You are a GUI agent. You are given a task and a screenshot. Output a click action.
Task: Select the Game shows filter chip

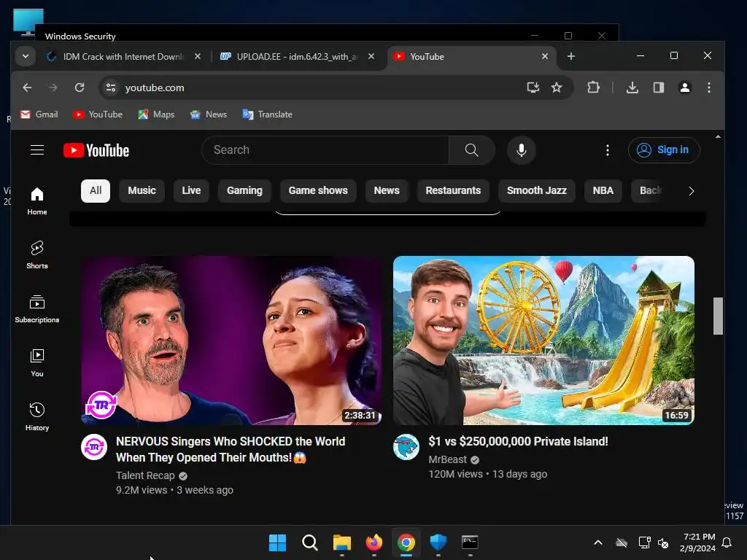click(x=318, y=190)
